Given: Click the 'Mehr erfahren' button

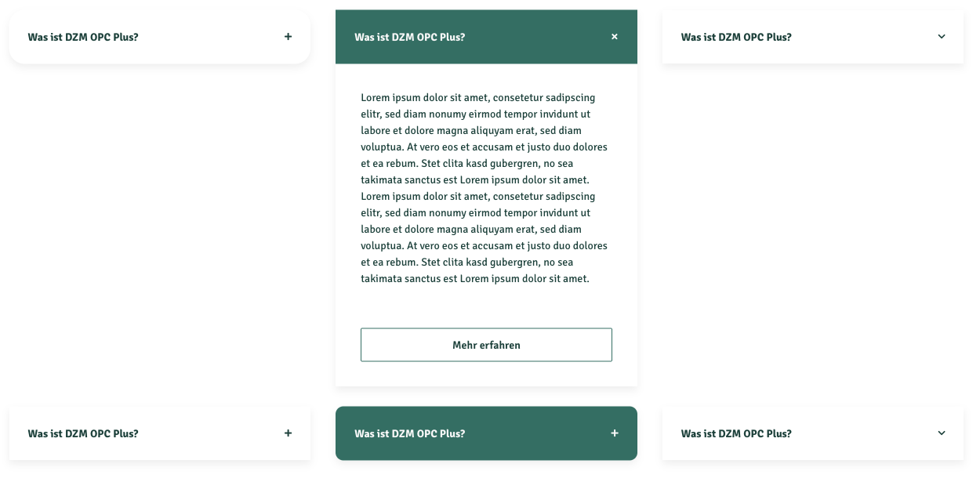Looking at the screenshot, I should 486,345.
